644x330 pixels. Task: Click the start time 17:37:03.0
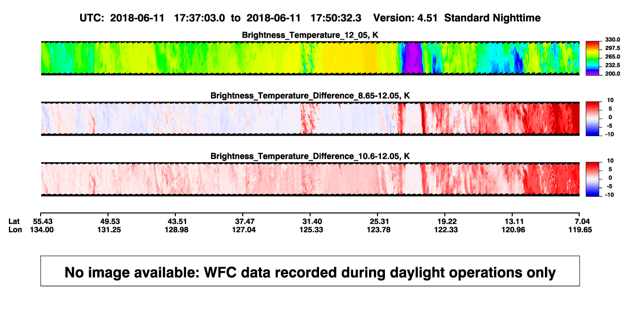200,18
